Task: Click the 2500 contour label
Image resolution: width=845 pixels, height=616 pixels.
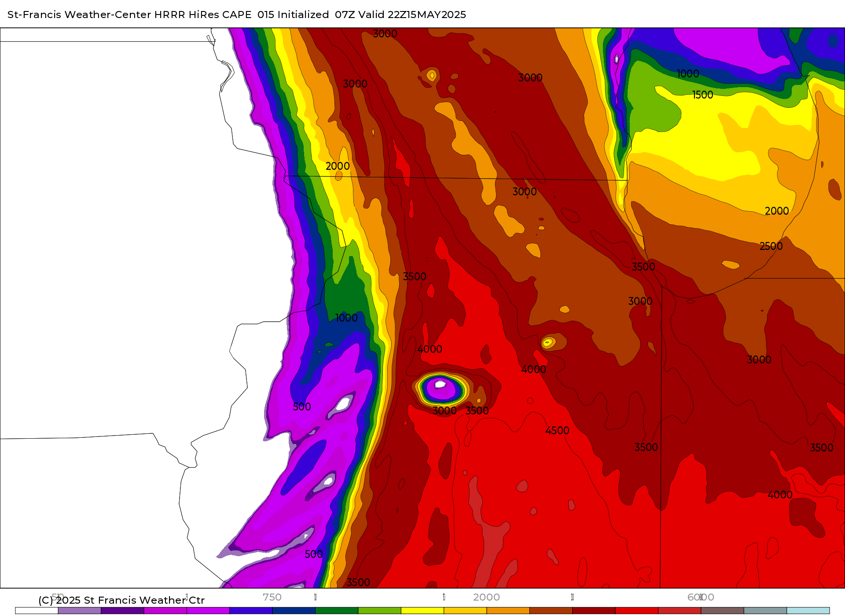Action: tap(771, 246)
